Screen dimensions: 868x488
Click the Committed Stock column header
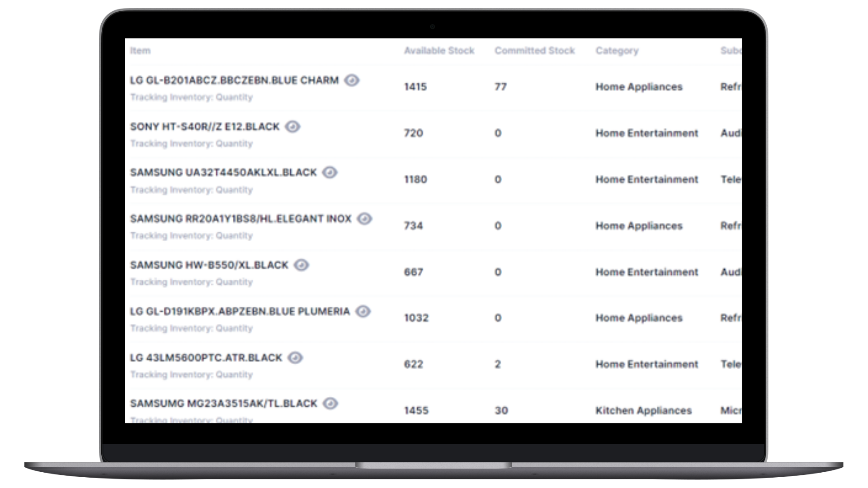coord(534,51)
